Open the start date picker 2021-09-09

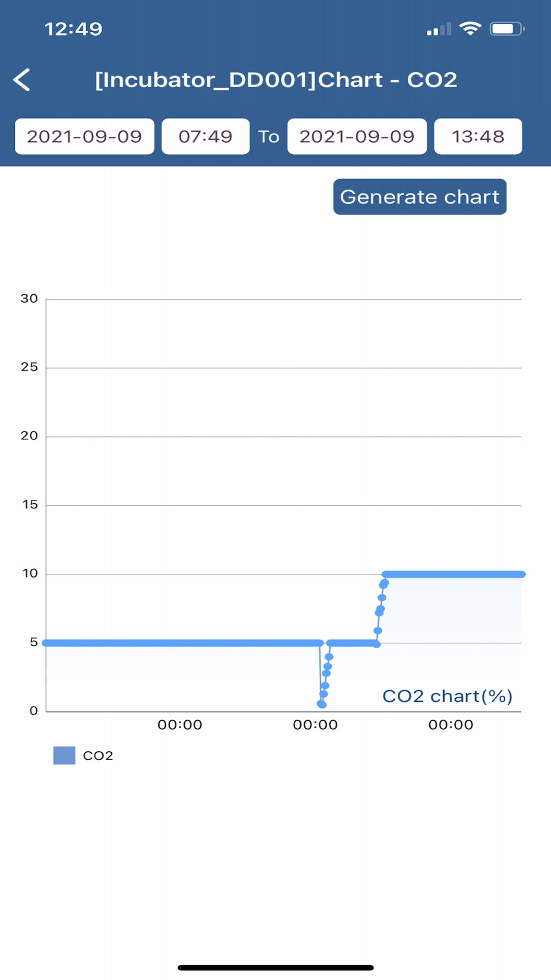[84, 136]
